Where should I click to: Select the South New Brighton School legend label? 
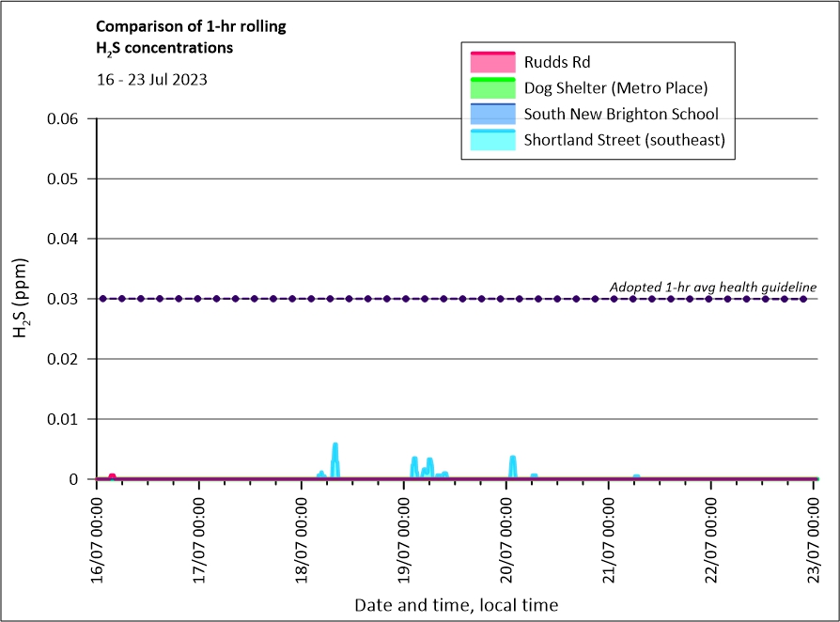coord(620,114)
